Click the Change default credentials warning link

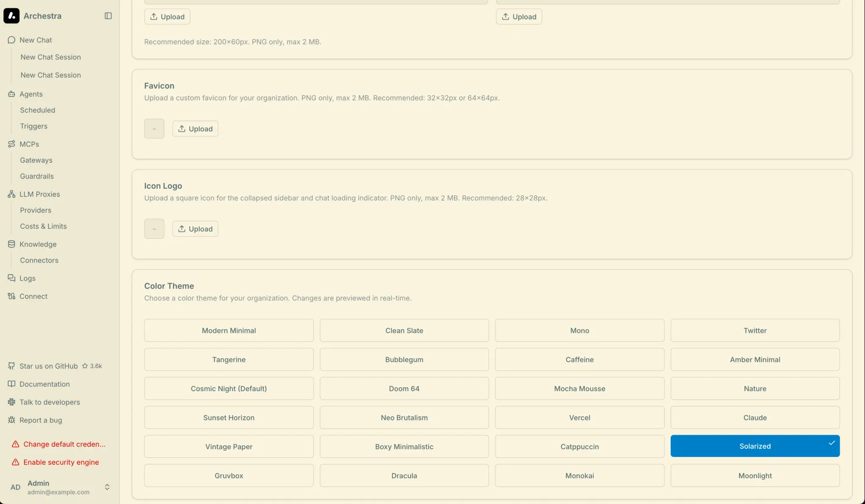click(64, 444)
